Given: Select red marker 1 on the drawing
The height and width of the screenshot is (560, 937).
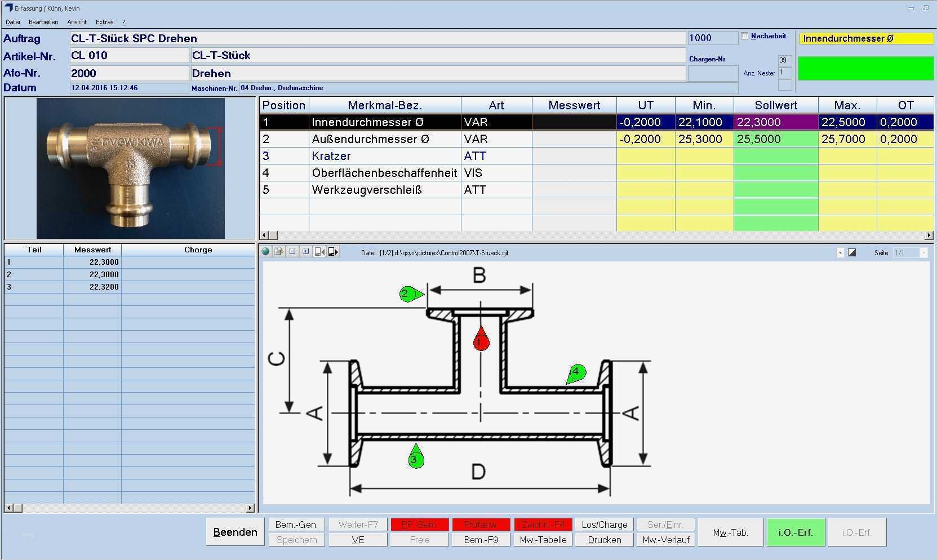Looking at the screenshot, I should 481,340.
